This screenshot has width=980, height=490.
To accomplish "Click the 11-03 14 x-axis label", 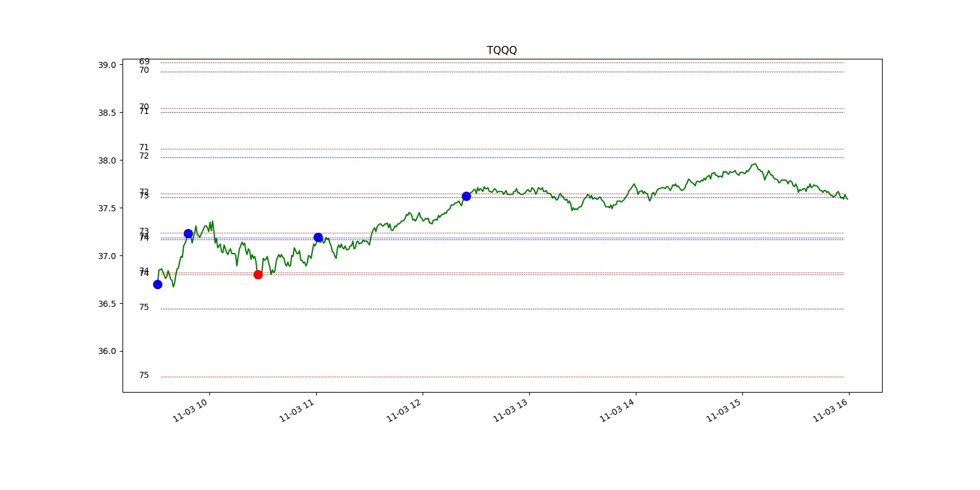I will pyautogui.click(x=617, y=410).
